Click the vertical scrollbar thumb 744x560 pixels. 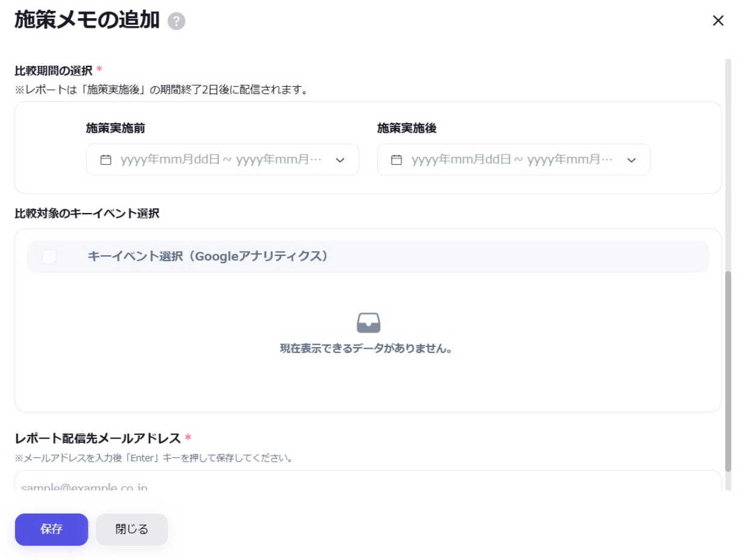point(728,371)
